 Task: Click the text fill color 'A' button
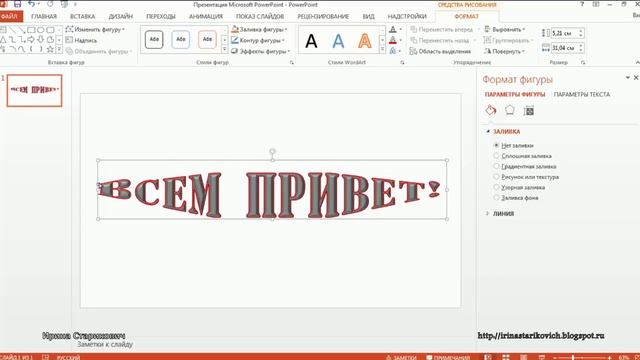coord(393,29)
